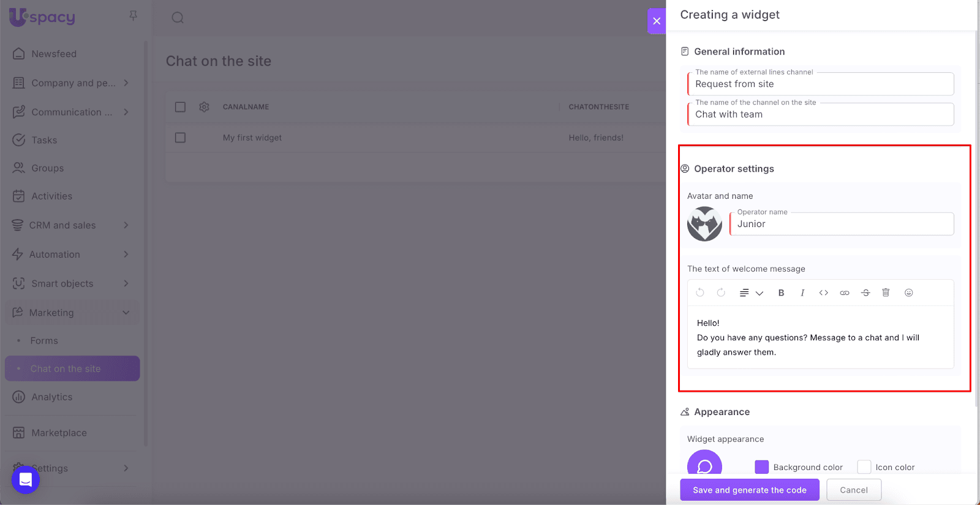Click the trash icon in editor toolbar
This screenshot has height=505, width=980.
point(886,293)
